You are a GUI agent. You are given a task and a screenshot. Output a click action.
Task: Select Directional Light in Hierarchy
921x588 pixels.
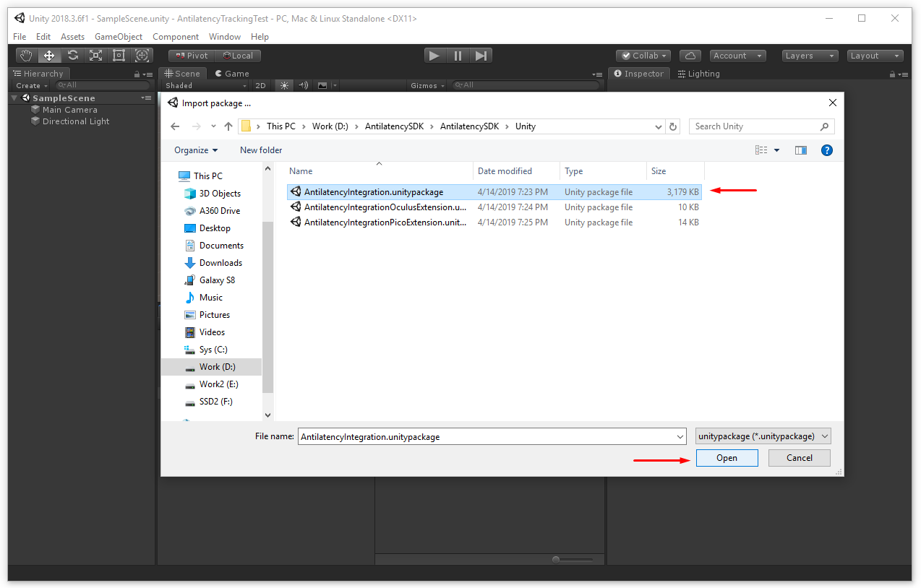coord(76,121)
